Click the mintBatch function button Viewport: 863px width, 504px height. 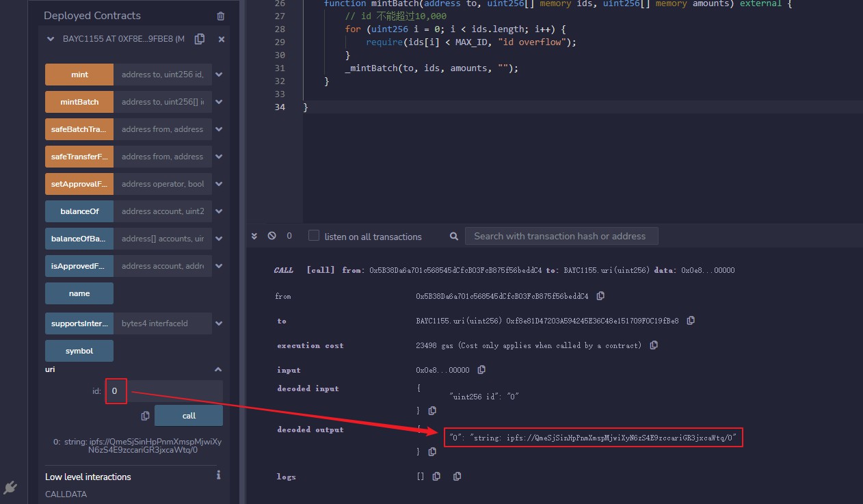[79, 102]
